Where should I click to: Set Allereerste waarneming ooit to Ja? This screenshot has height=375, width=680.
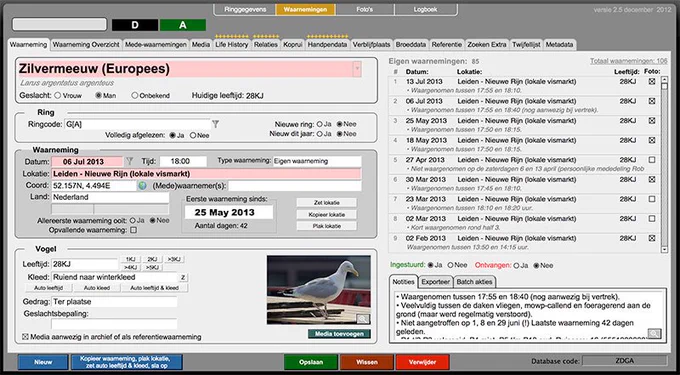click(x=132, y=220)
